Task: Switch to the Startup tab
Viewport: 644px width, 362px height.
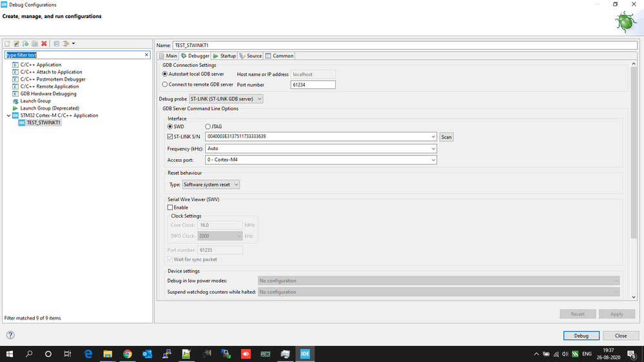Action: coord(224,56)
